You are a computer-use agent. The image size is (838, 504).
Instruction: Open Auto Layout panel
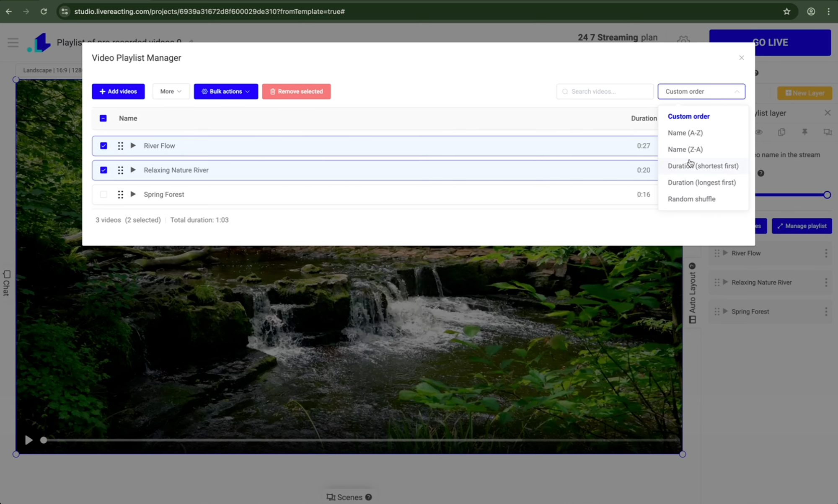coord(692,293)
